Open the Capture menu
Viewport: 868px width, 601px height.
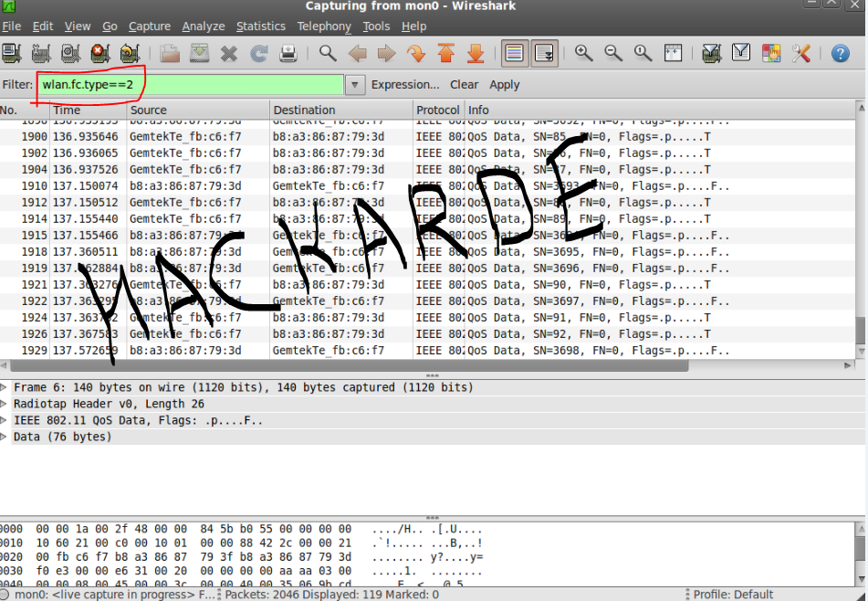point(150,26)
